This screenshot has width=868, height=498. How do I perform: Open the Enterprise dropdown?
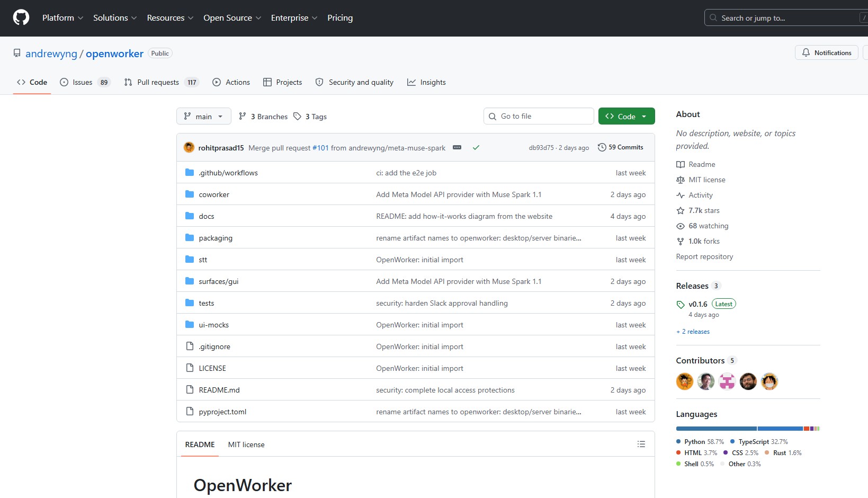[294, 17]
